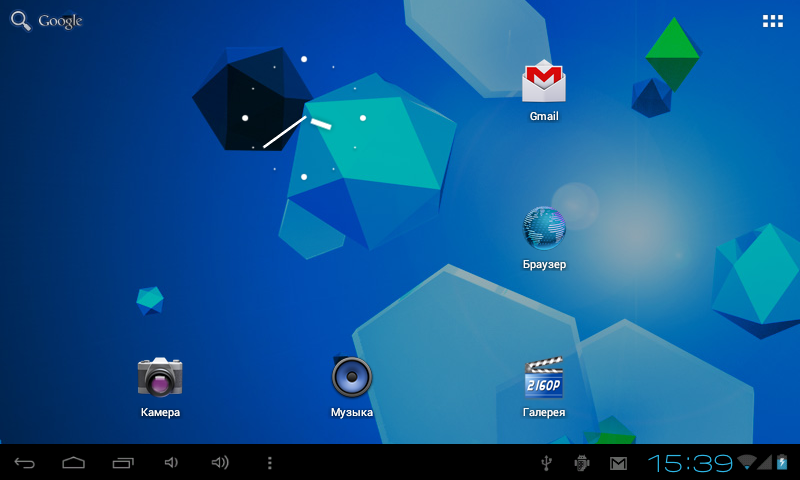Open the Музыка speaker app

[x=352, y=377]
